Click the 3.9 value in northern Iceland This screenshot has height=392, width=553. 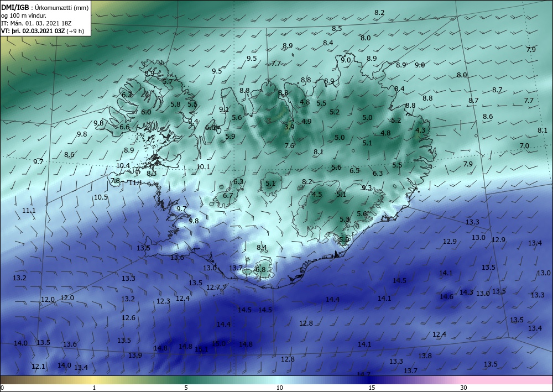[289, 127]
